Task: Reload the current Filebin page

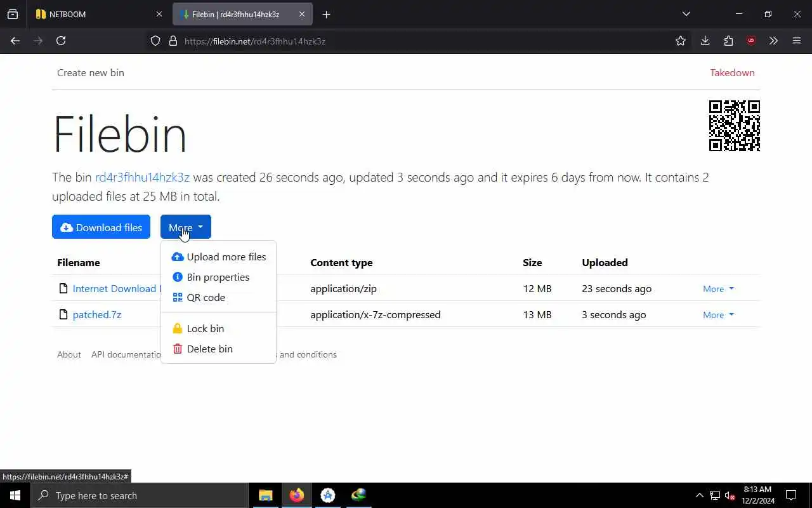Action: coord(61,41)
